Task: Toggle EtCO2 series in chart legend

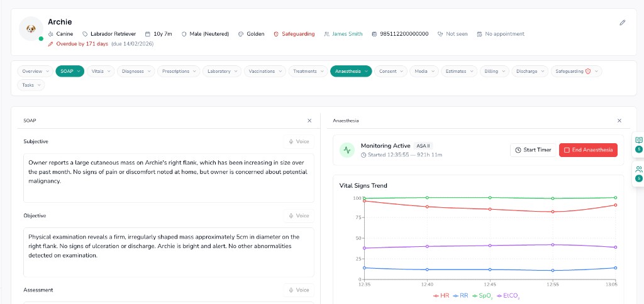Action: coord(509,295)
